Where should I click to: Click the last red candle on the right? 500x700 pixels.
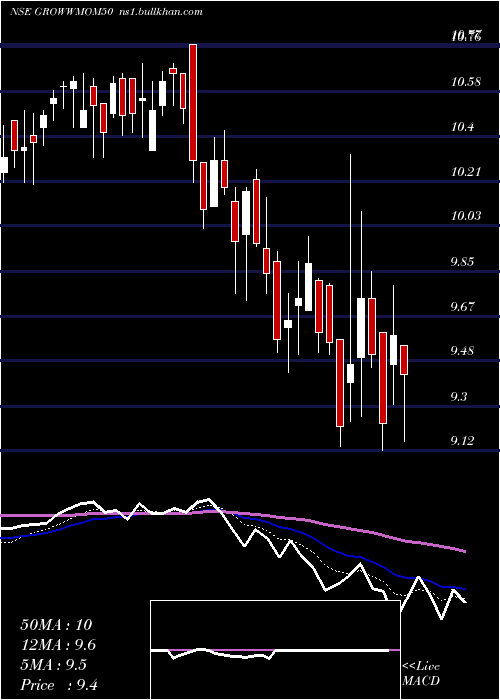(404, 360)
